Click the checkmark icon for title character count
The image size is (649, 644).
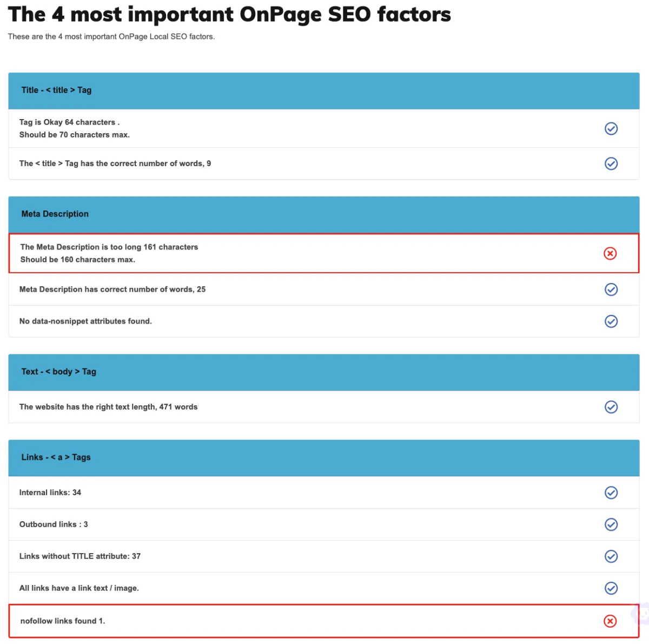pos(611,128)
